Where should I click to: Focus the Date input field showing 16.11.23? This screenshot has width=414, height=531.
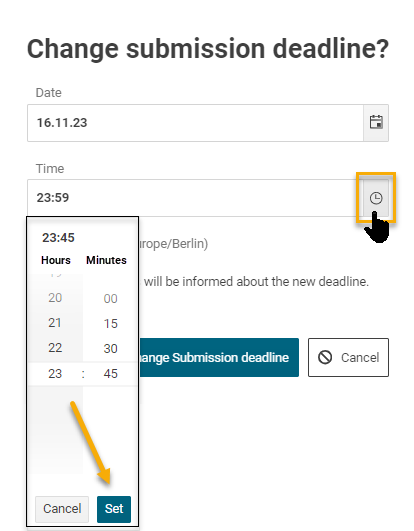click(195, 123)
